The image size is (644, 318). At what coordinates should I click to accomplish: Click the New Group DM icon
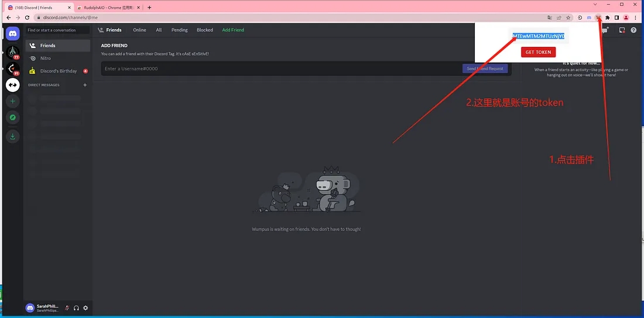point(607,30)
